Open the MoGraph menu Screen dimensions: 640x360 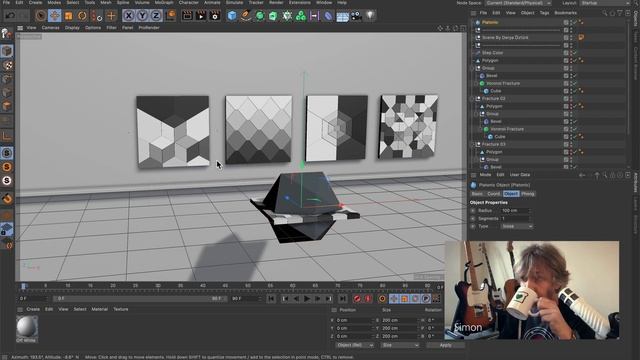pos(164,2)
